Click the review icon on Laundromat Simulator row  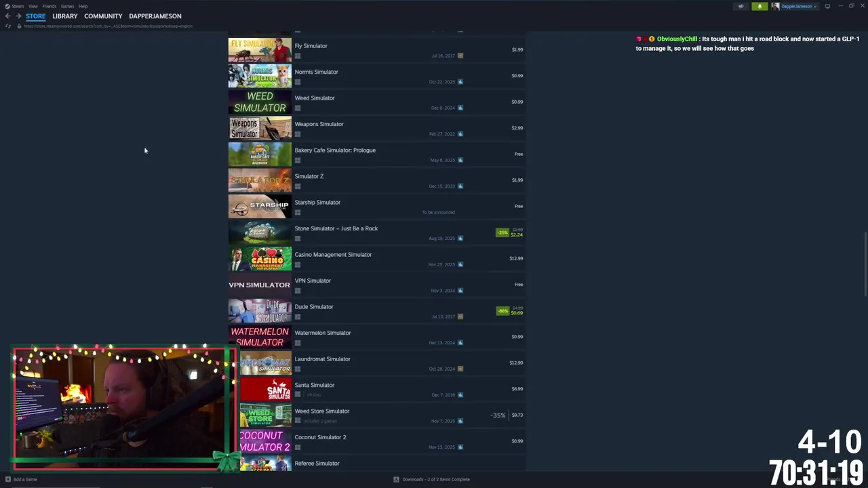(x=460, y=369)
